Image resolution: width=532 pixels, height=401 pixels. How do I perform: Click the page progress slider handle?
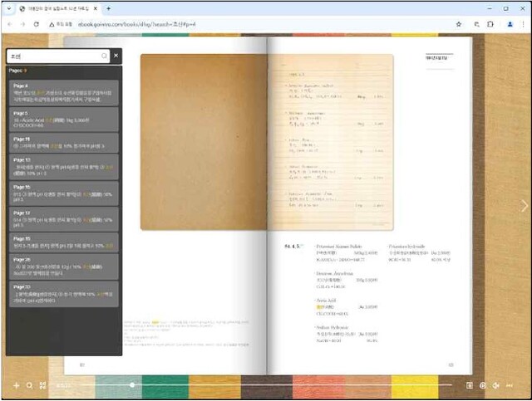click(132, 385)
